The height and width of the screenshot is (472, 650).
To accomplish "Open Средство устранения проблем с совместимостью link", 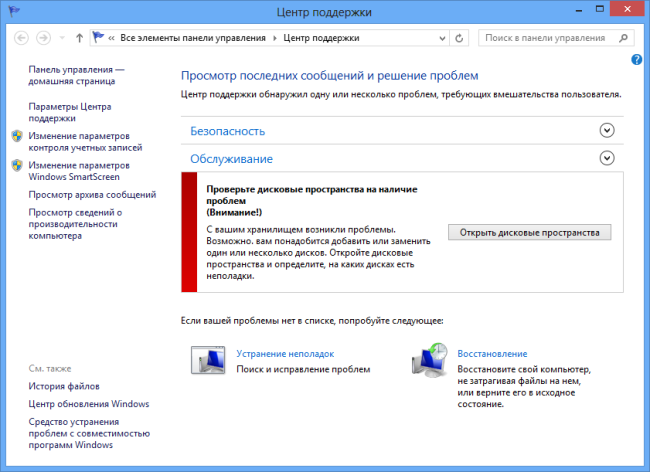I will click(x=89, y=433).
